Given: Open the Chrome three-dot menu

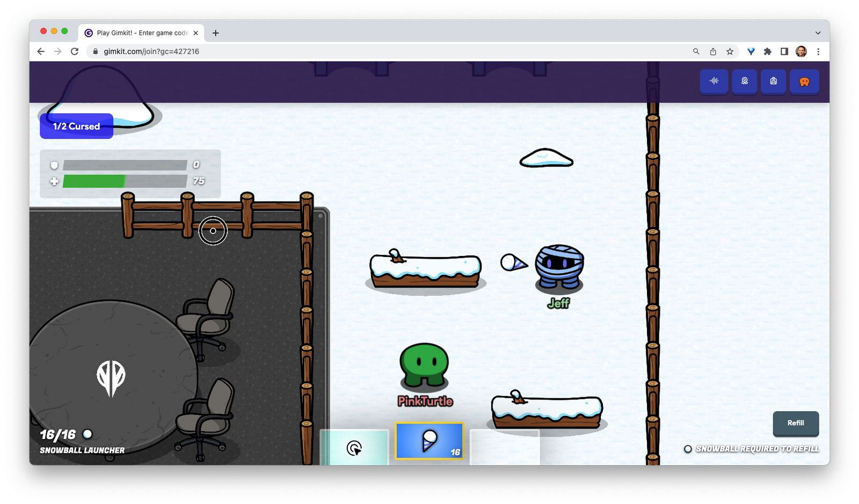Looking at the screenshot, I should pyautogui.click(x=818, y=52).
